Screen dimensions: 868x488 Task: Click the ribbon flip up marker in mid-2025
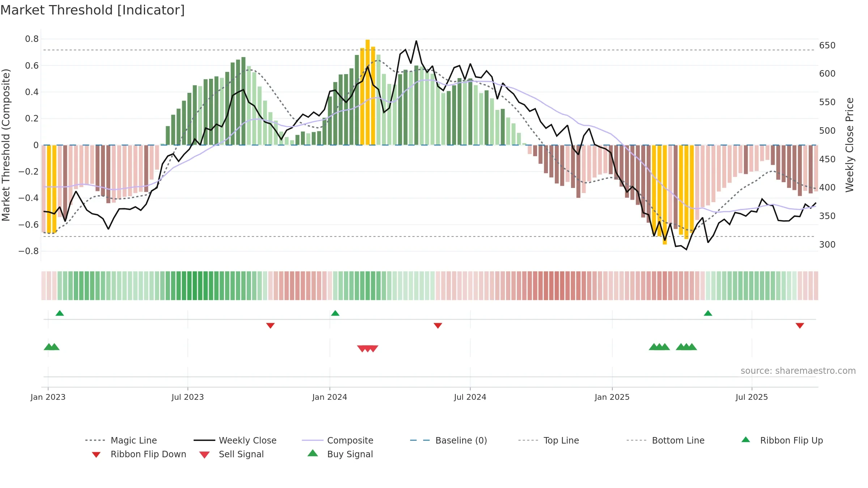point(708,313)
